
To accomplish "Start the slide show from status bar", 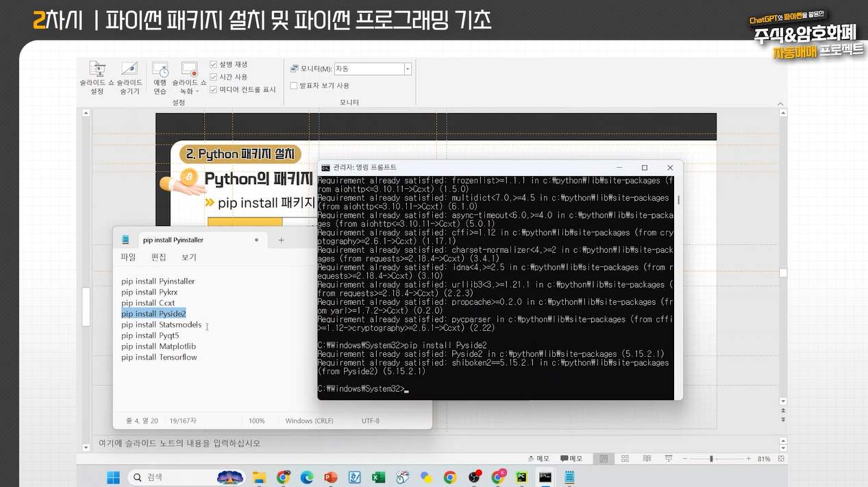I will (x=669, y=459).
